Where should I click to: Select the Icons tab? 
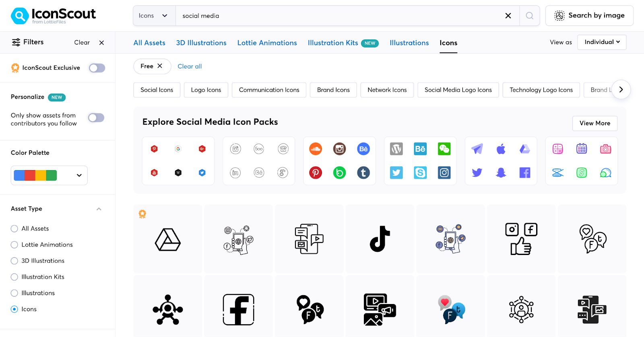point(448,43)
